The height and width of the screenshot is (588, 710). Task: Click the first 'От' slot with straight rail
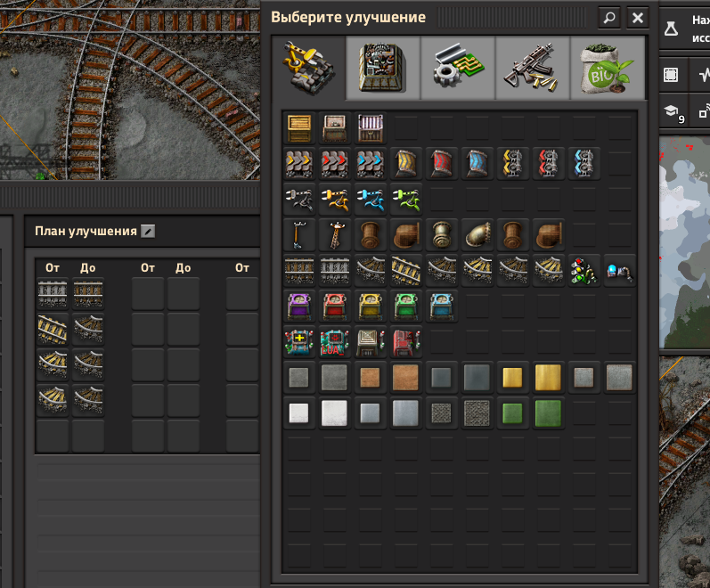point(52,293)
